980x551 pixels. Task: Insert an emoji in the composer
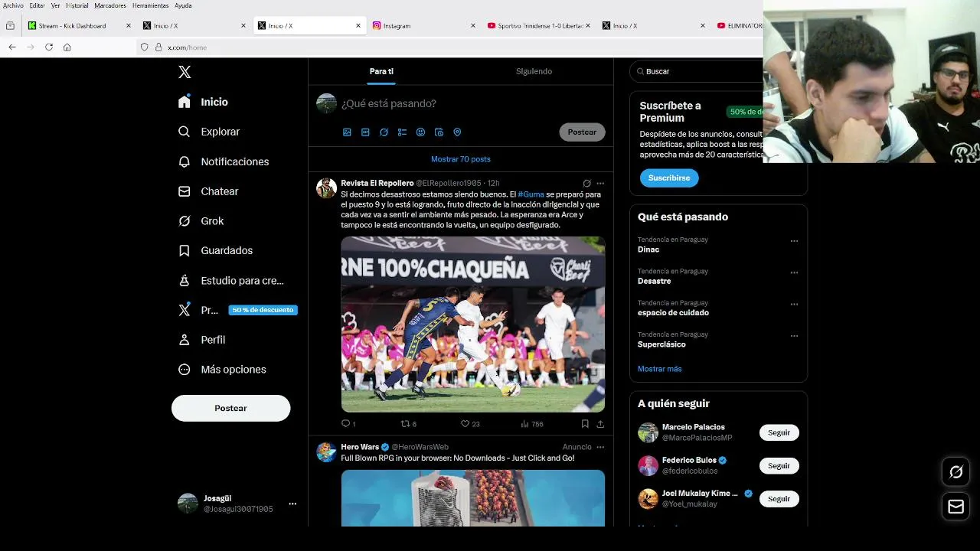pyautogui.click(x=420, y=132)
